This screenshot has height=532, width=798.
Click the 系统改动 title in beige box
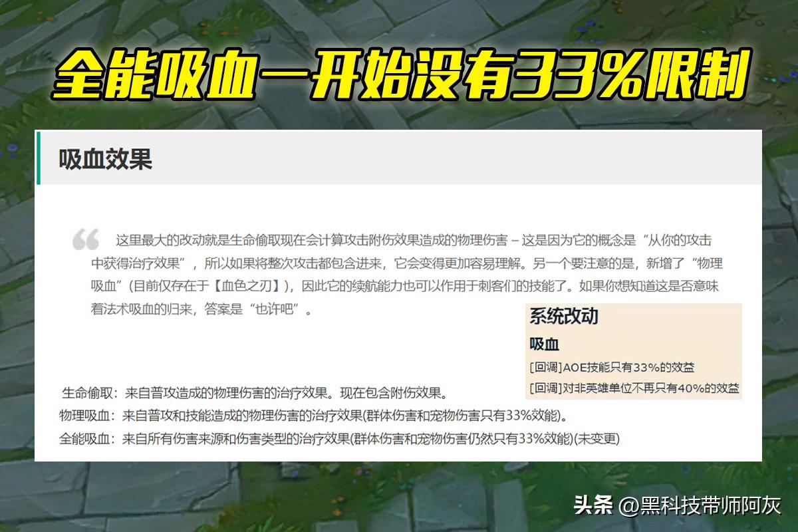(x=564, y=317)
